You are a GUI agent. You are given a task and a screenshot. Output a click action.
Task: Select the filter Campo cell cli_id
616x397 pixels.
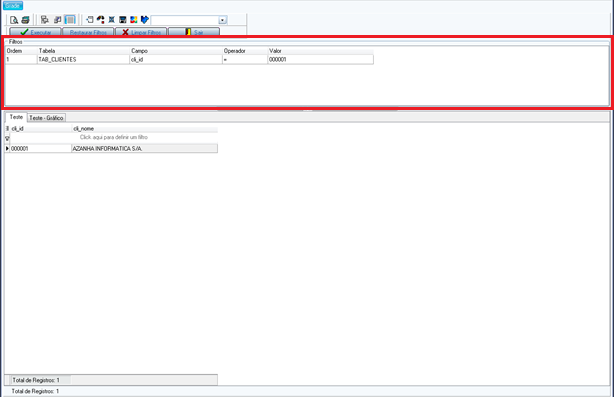[176, 59]
